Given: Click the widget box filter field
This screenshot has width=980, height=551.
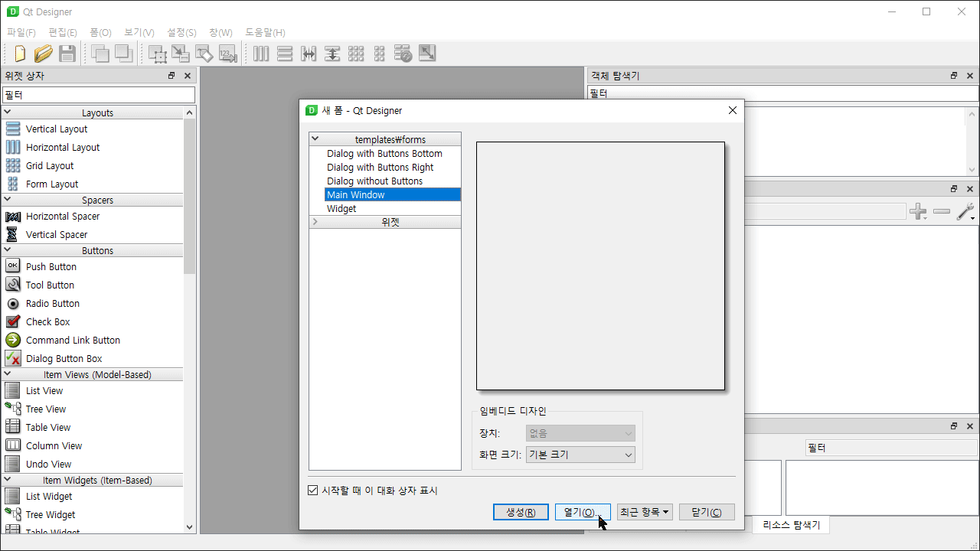Looking at the screenshot, I should [x=98, y=95].
